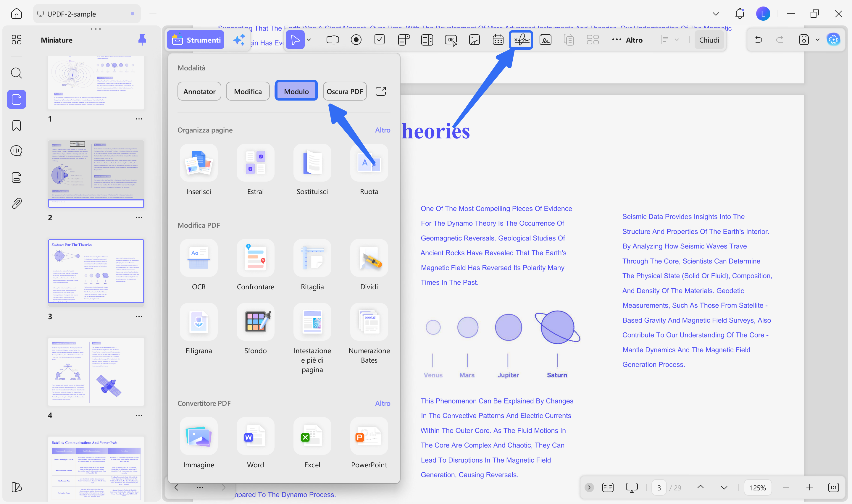The width and height of the screenshot is (852, 504).
Task: Open the UPDF AI swirl icon
Action: [833, 40]
